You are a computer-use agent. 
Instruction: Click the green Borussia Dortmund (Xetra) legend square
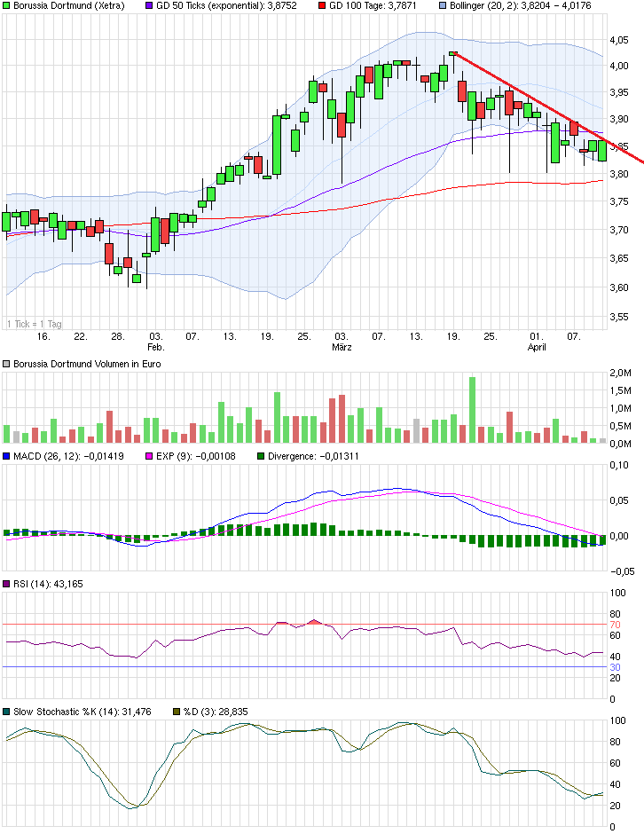6,6
